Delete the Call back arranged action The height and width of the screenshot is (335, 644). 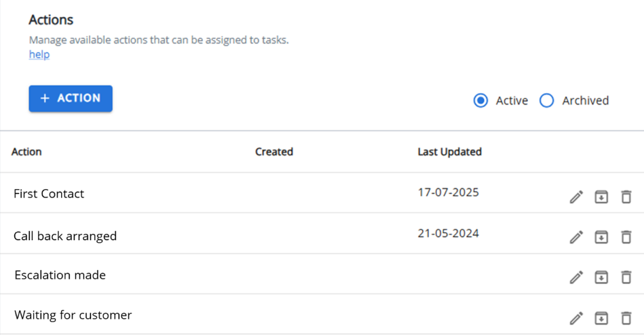pos(626,237)
